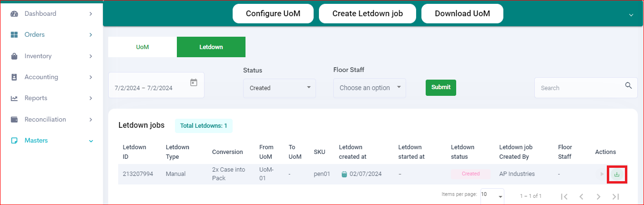Click the Inventory bag icon in sidebar
The width and height of the screenshot is (644, 205).
pos(14,56)
